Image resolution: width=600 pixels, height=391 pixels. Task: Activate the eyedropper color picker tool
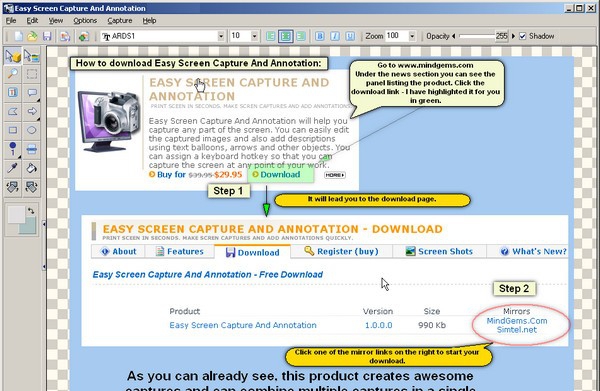[13, 168]
